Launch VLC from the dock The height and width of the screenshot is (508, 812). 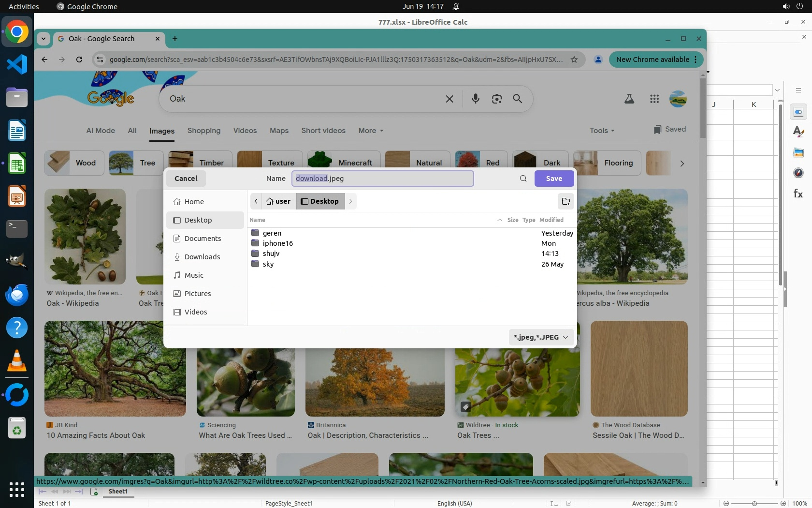pos(17,361)
